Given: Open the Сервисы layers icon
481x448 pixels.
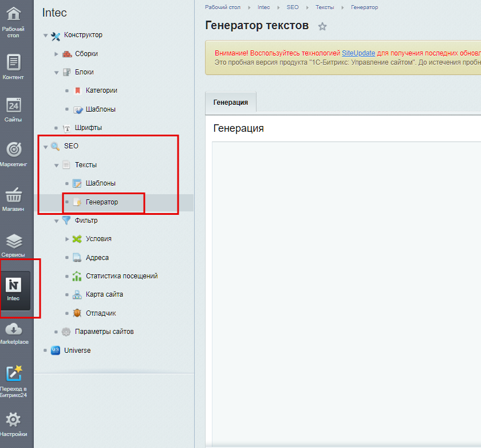Looking at the screenshot, I should [14, 241].
